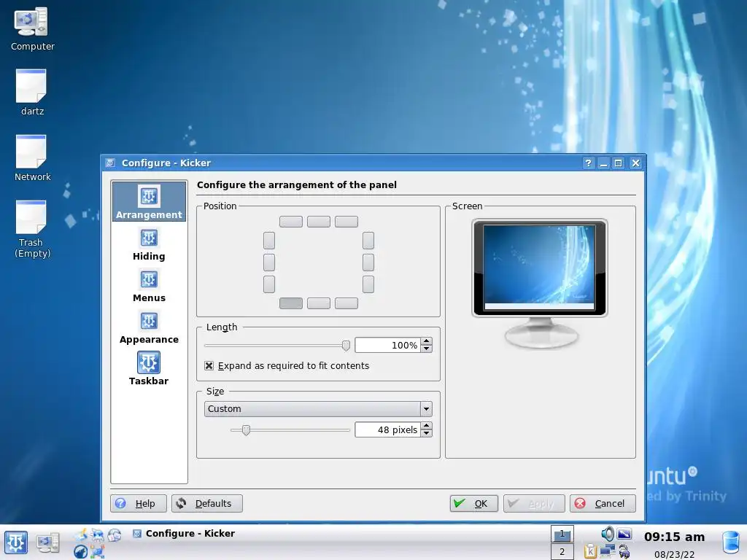Dismiss dialog with Cancel button
Image resolution: width=747 pixels, height=560 pixels.
click(603, 503)
